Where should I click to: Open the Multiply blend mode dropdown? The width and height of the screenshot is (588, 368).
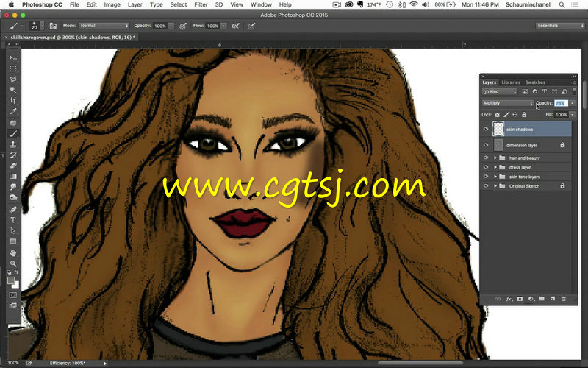coord(507,103)
